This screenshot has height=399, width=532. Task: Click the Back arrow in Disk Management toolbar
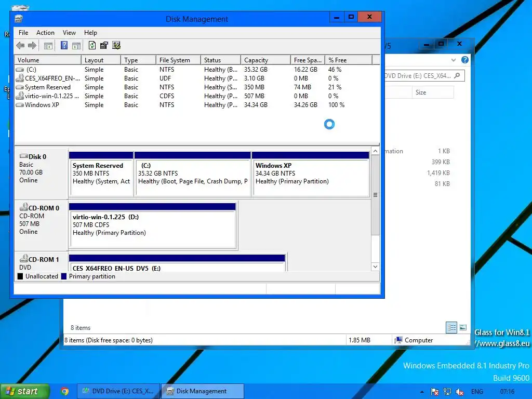tap(20, 46)
